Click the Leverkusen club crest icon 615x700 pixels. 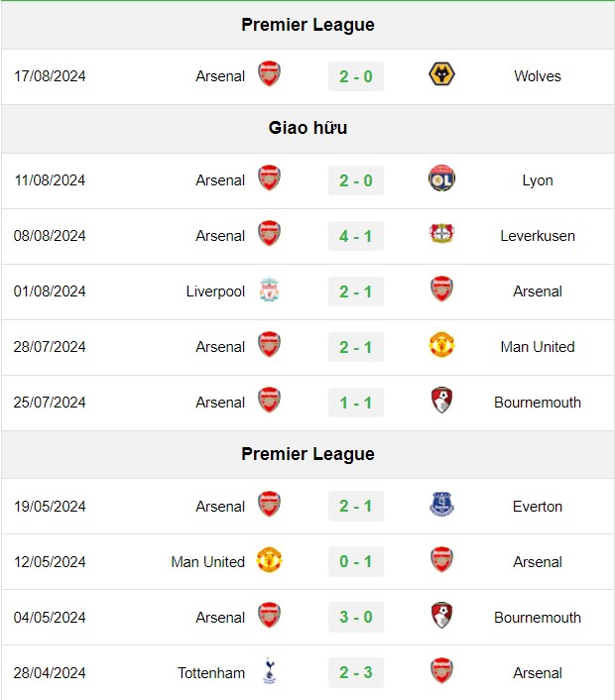point(441,234)
